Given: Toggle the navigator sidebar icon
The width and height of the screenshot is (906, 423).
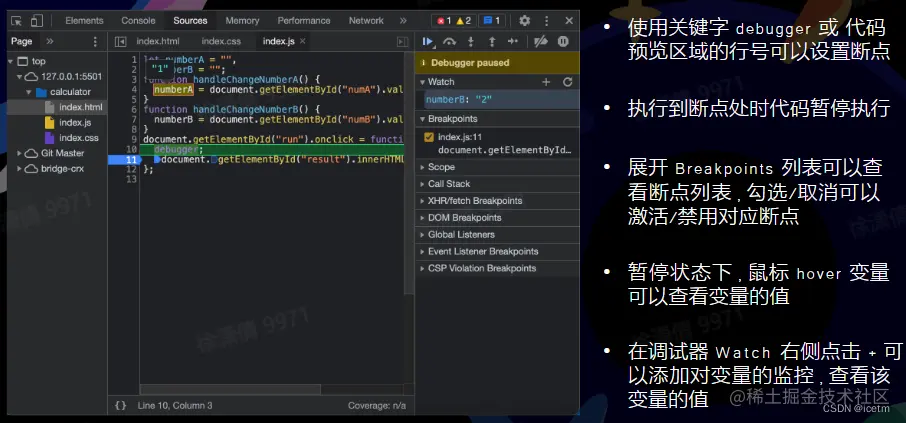Looking at the screenshot, I should (x=120, y=42).
